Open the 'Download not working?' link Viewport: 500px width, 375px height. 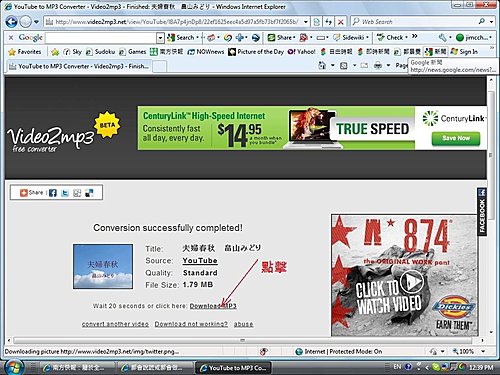pos(191,324)
